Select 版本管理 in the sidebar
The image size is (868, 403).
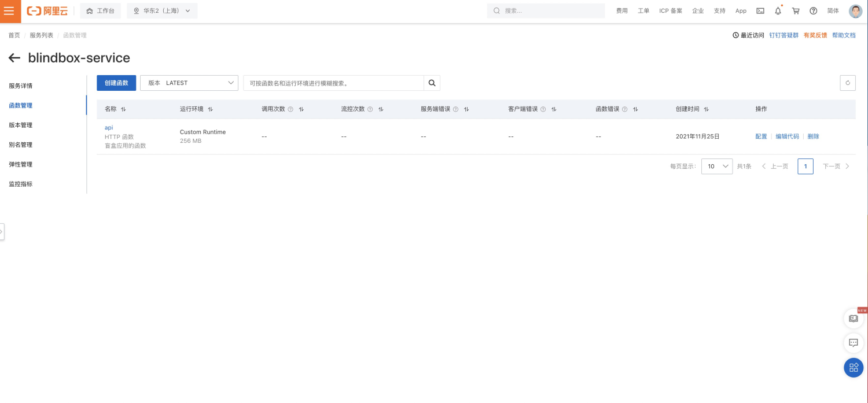[21, 125]
